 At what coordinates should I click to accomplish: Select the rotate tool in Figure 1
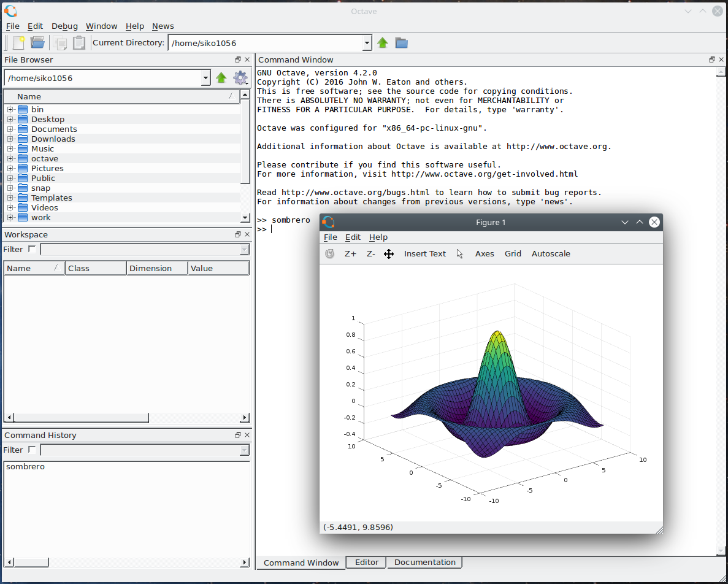coord(329,253)
